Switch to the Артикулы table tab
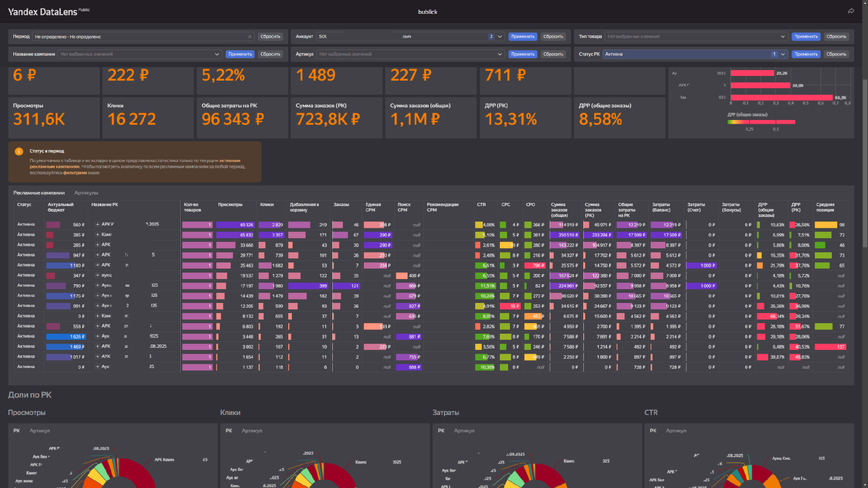The image size is (868, 488). (x=87, y=193)
